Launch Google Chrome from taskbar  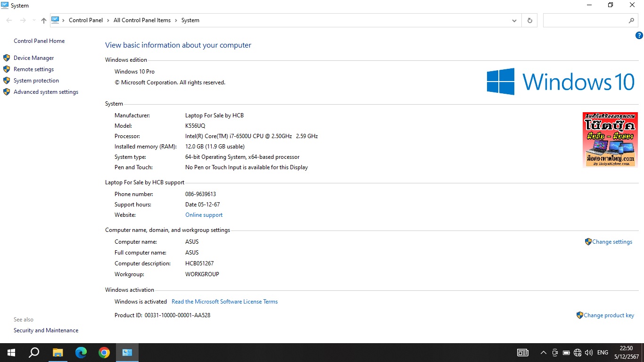[104, 353]
